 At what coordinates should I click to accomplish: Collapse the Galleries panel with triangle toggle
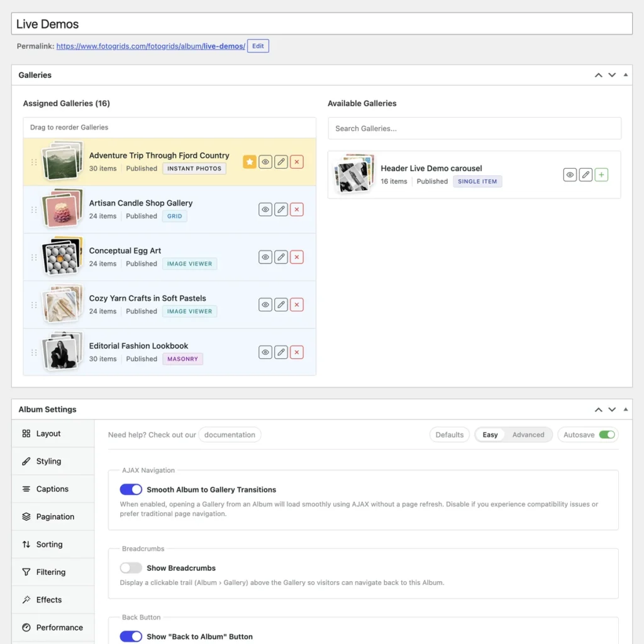click(x=626, y=75)
